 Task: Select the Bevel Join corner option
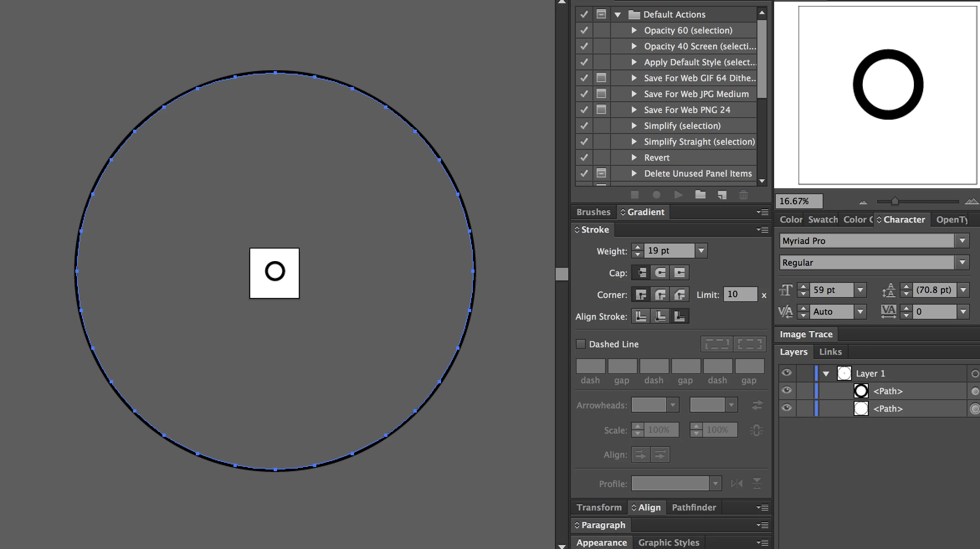pyautogui.click(x=680, y=295)
